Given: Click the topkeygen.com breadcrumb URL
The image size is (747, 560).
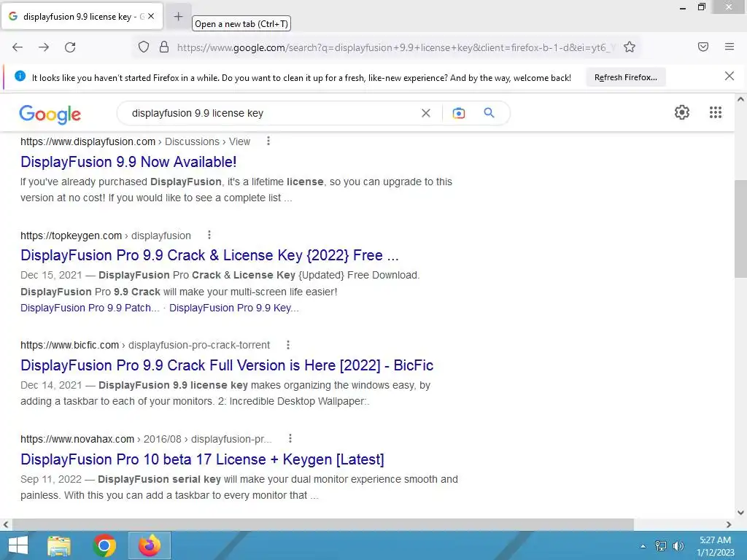Looking at the screenshot, I should [71, 236].
